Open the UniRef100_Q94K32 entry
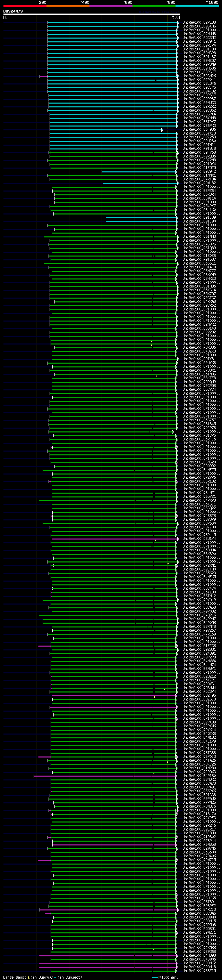 coord(199,91)
